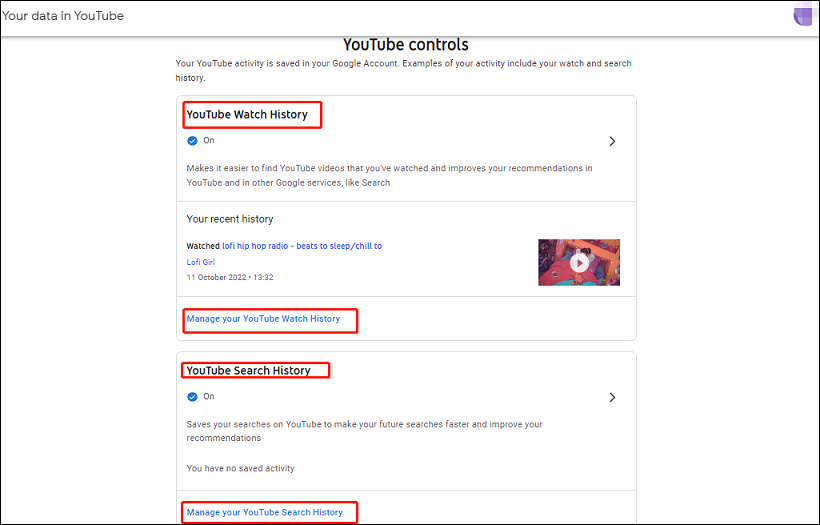
Task: Expand YouTube Watch History settings chevron
Action: click(612, 141)
